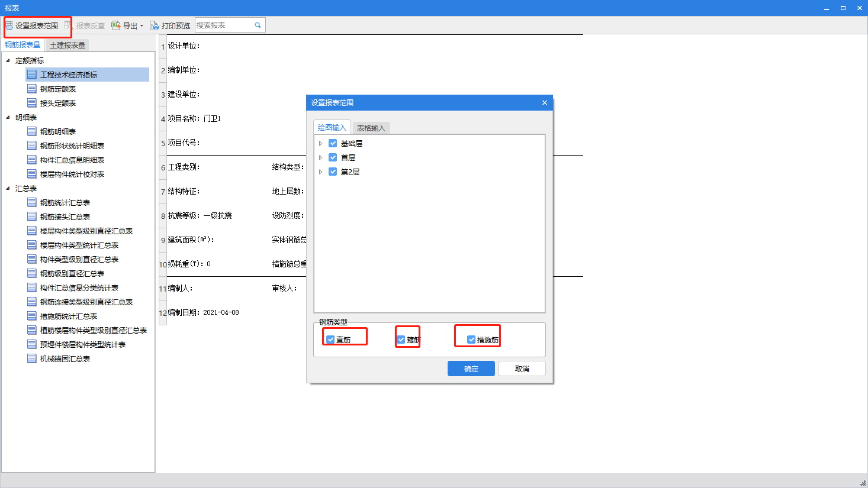868x488 pixels.
Task: Open the 楼层构件类型统计汇总表 report icon
Action: (x=32, y=245)
